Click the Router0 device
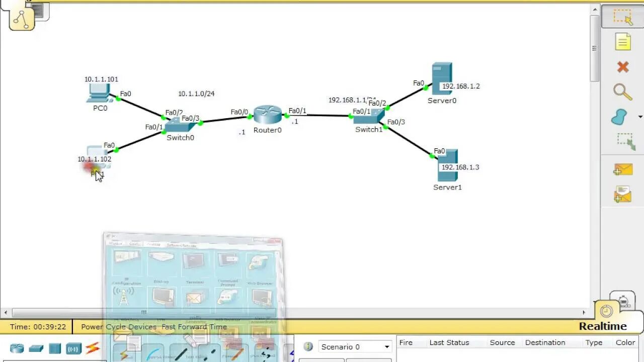The image size is (644, 362). point(268,115)
